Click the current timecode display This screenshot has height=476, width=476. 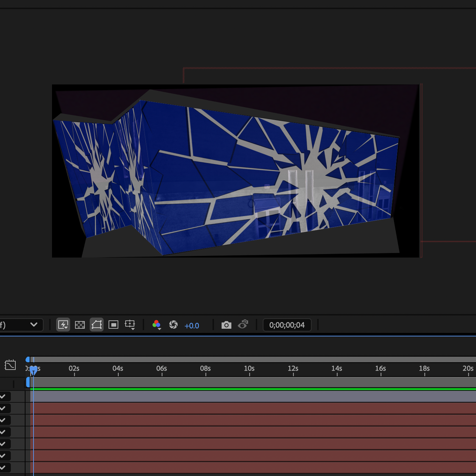coord(287,325)
